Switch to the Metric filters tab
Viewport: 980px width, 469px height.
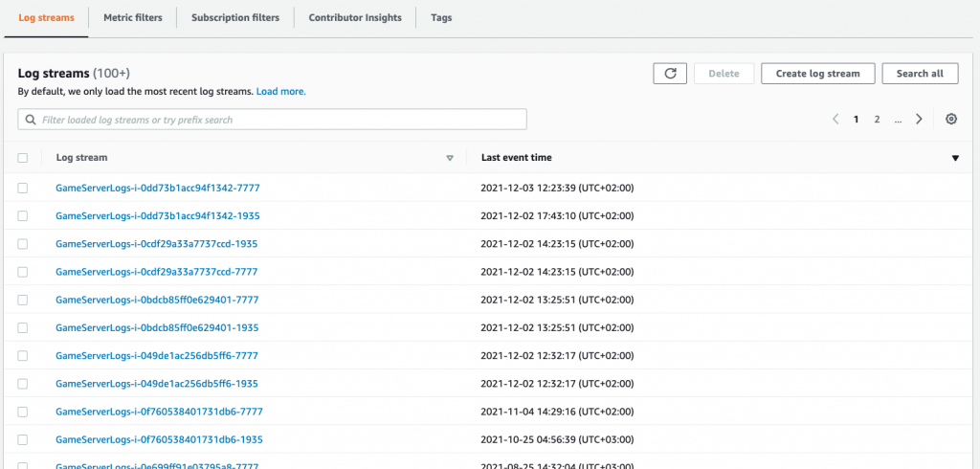coord(132,17)
